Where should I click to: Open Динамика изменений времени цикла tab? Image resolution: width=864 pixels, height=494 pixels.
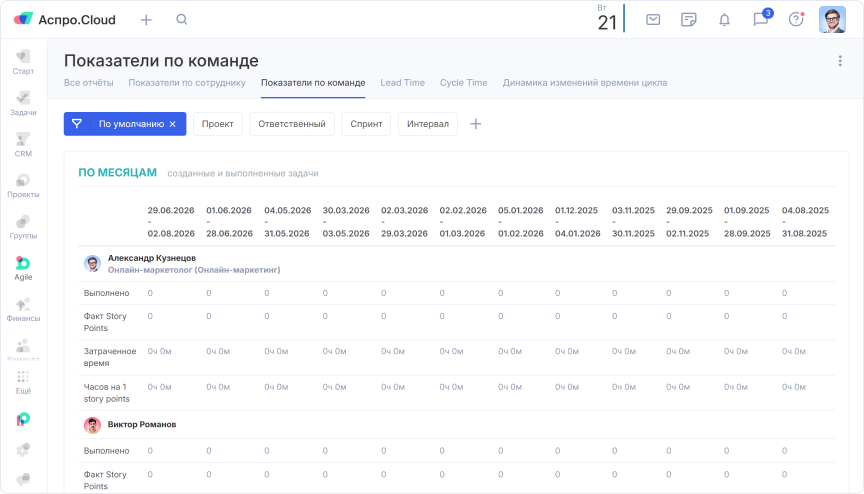click(585, 83)
